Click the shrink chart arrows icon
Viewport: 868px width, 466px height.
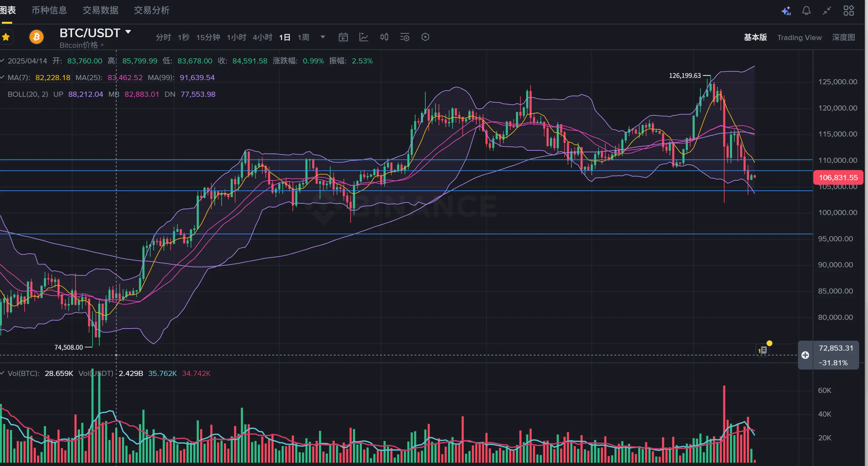[827, 11]
